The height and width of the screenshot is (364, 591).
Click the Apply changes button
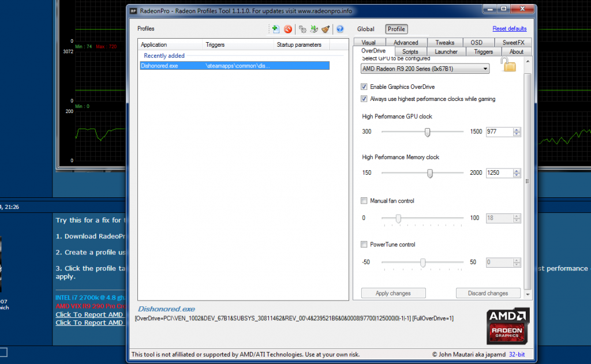[393, 293]
